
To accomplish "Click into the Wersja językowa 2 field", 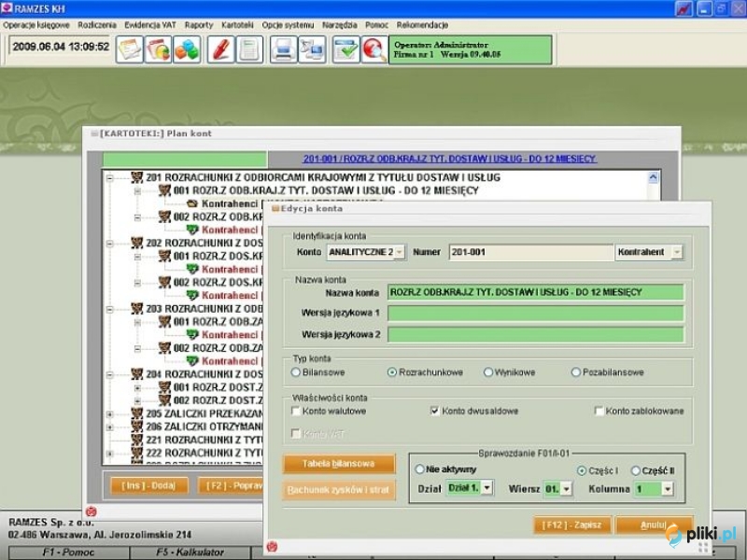I will [536, 335].
